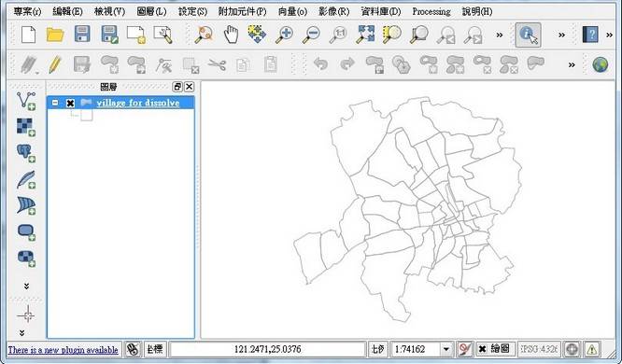622x364 pixels.
Task: Click the Zoom 1:1 native resolution icon
Action: pos(338,35)
